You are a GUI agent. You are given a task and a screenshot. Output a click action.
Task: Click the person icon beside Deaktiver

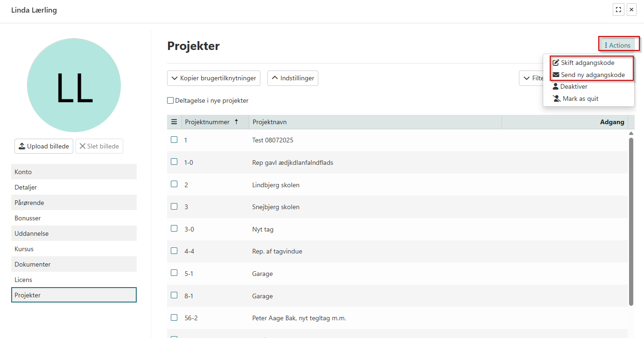[556, 86]
